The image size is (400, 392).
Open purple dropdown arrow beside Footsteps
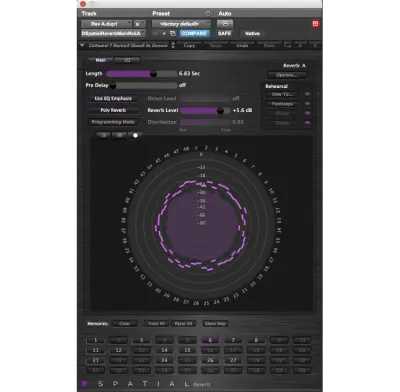(x=307, y=104)
